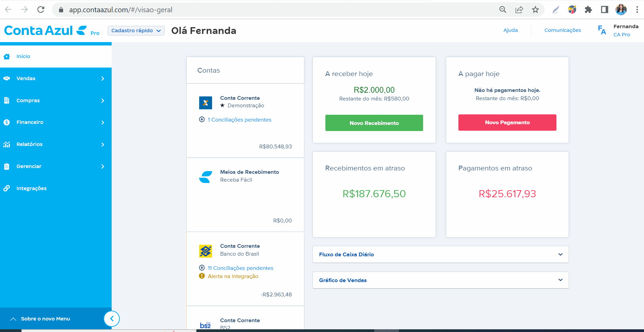This screenshot has width=644, height=332.
Task: Open the Vendas menu item
Action: point(56,78)
